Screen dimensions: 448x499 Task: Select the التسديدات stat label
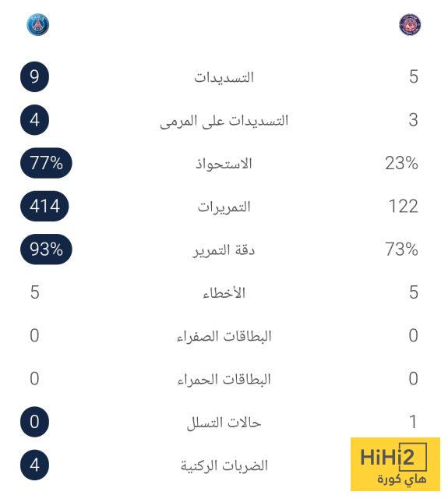224,77
